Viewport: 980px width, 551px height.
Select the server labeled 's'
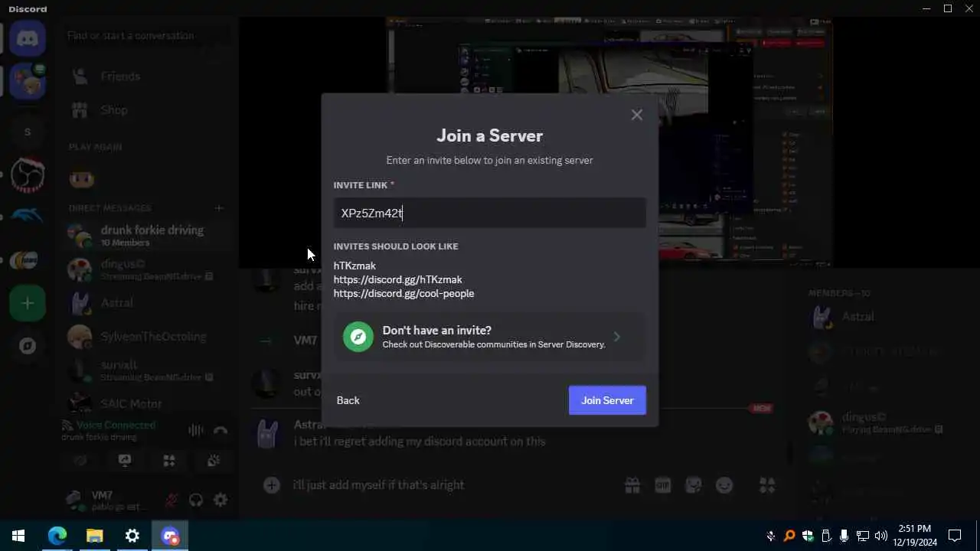(28, 132)
